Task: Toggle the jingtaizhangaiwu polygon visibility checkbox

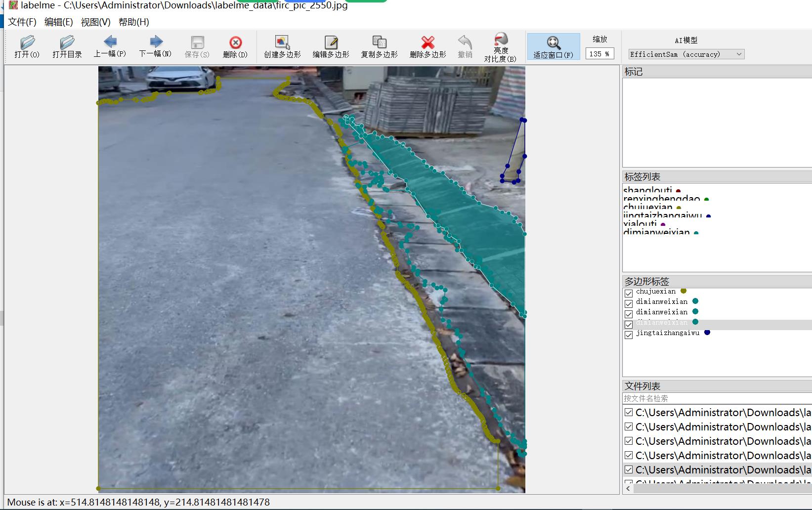Action: coord(629,335)
